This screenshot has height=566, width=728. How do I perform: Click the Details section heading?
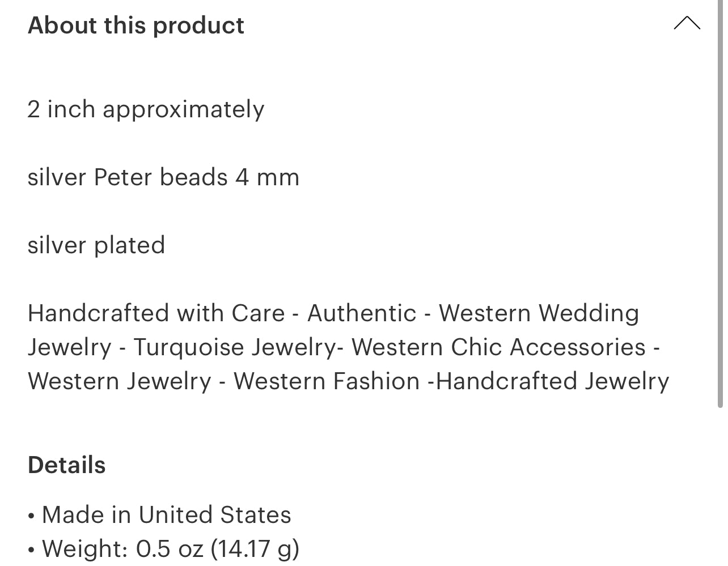point(67,465)
